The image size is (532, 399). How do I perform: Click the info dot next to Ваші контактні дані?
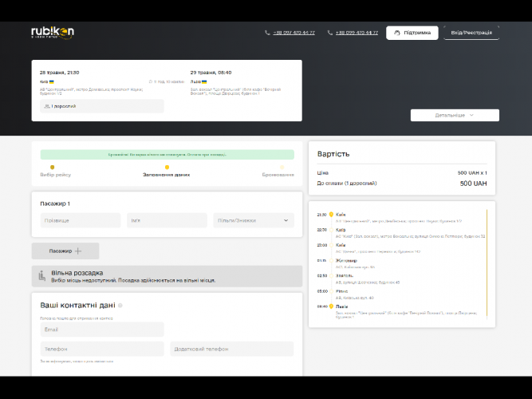(120, 306)
